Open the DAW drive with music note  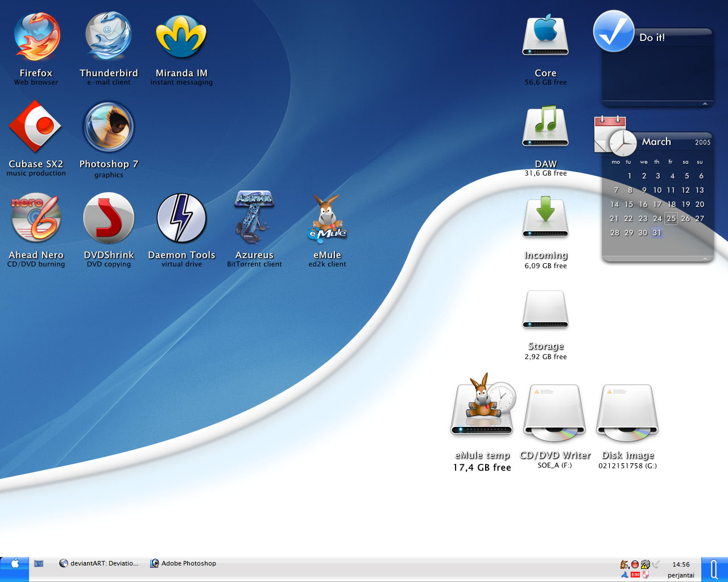tap(545, 126)
